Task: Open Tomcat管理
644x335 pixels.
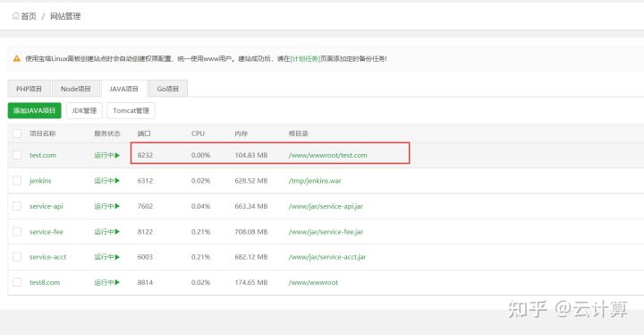Action: point(131,110)
